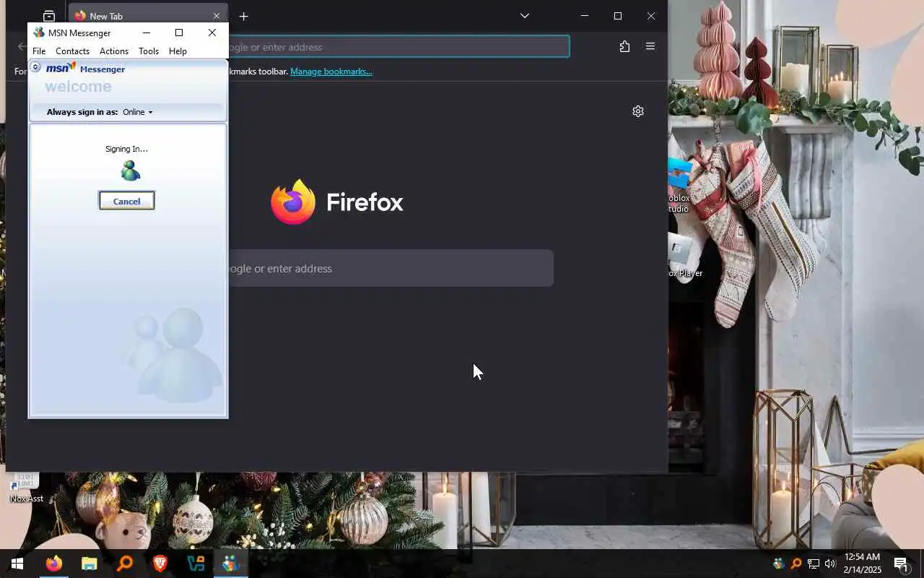The height and width of the screenshot is (578, 924).
Task: Click the MSN Messenger system tray icon
Action: pyautogui.click(x=778, y=564)
